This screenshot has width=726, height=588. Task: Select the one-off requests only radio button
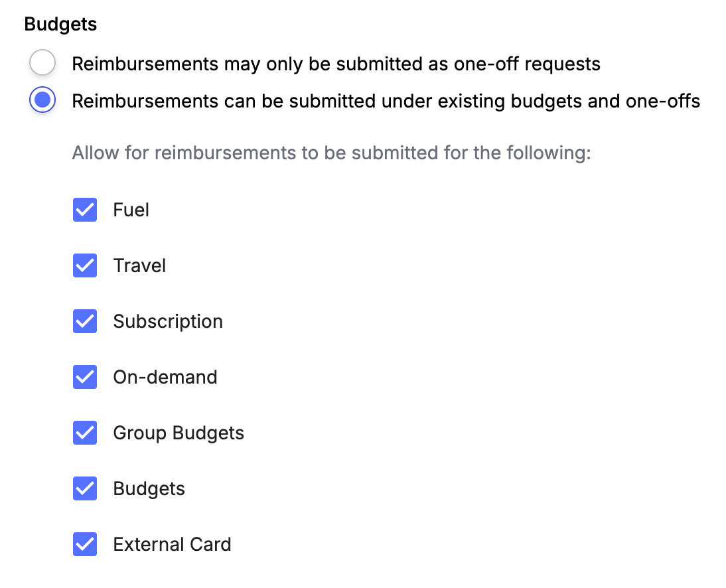coord(42,64)
